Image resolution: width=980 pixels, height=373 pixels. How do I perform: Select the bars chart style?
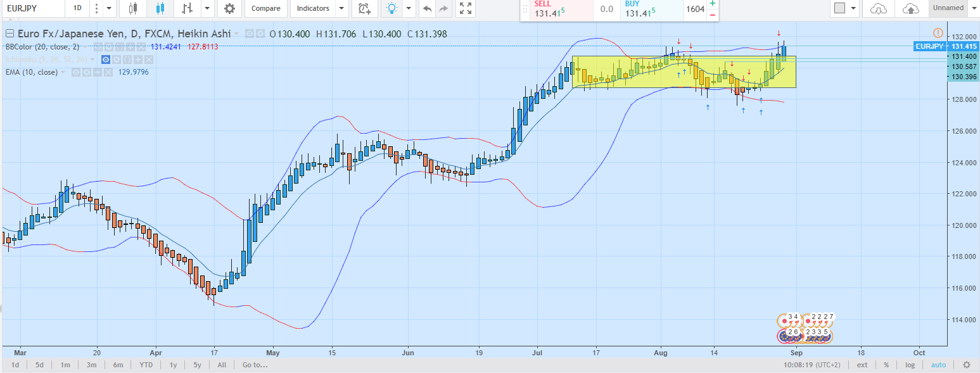point(187,8)
